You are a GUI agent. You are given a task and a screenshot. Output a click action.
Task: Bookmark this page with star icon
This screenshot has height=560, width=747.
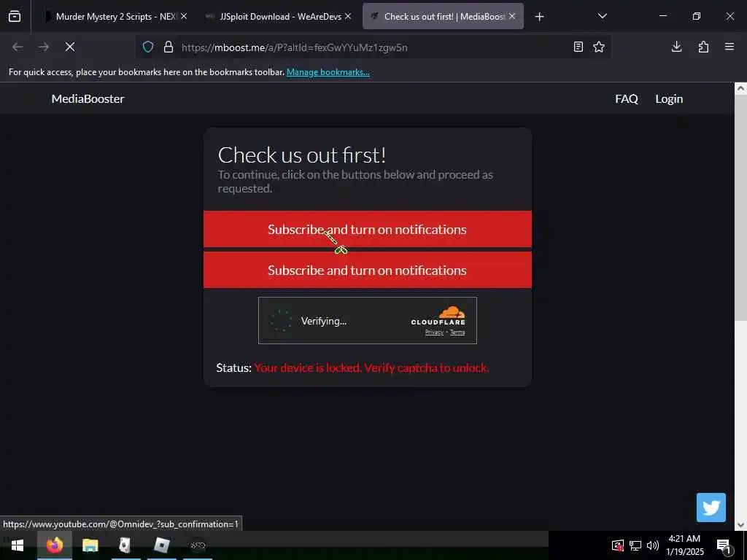(599, 47)
